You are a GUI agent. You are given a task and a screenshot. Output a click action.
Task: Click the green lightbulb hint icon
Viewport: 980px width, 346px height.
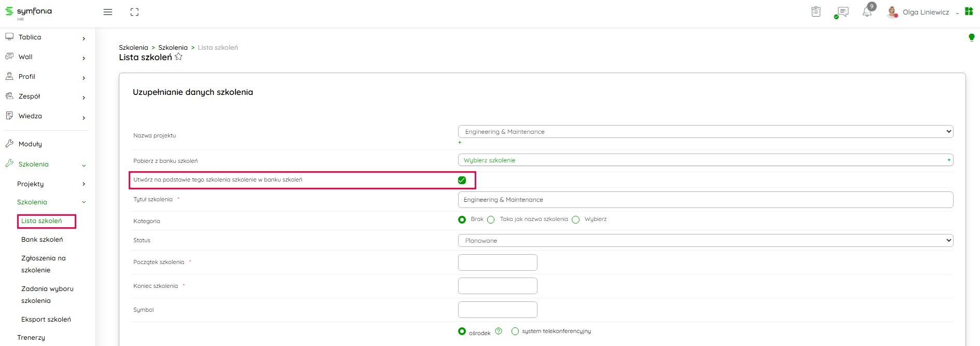(971, 37)
